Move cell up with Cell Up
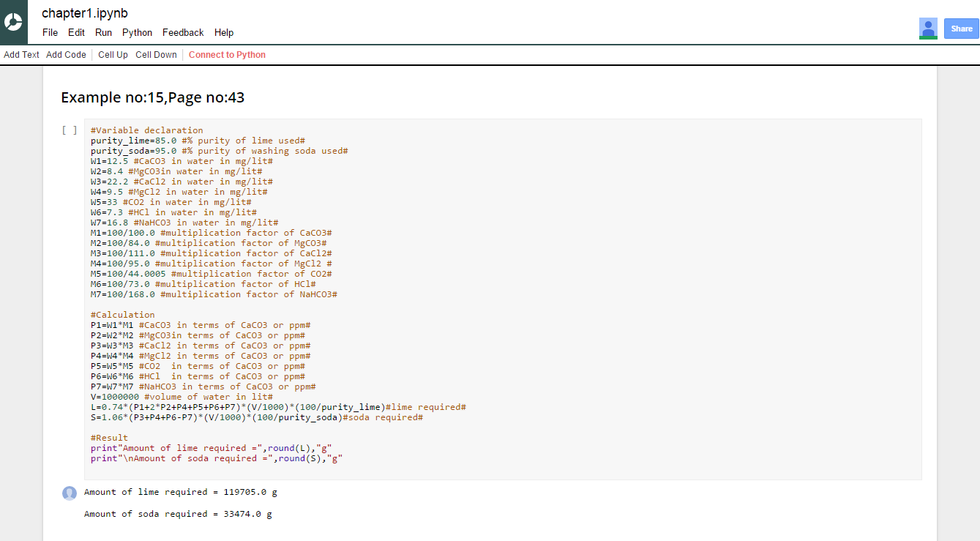Screen dimensions: 980x541 [x=113, y=55]
